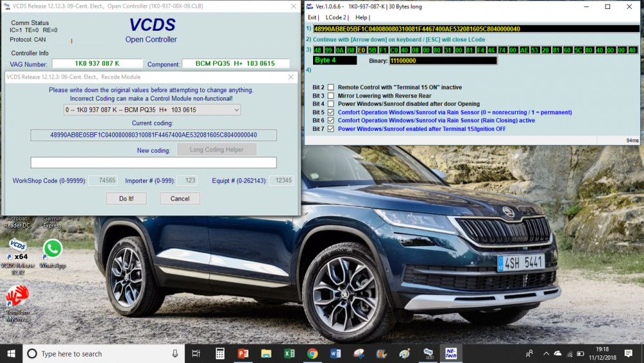This screenshot has height=363, width=644.
Task: Click the Long Coding Helper button
Action: coord(216,150)
